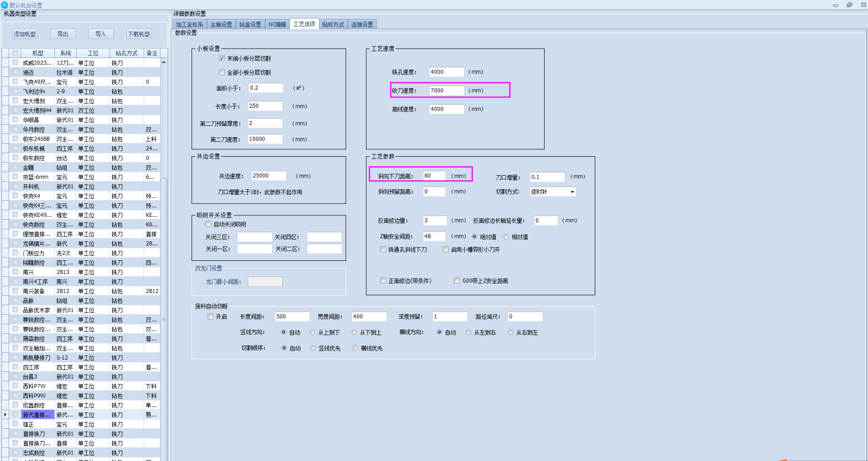This screenshot has width=868, height=461.
Task: Enable 自动关闭吸附 checkbox
Action: coord(208,224)
